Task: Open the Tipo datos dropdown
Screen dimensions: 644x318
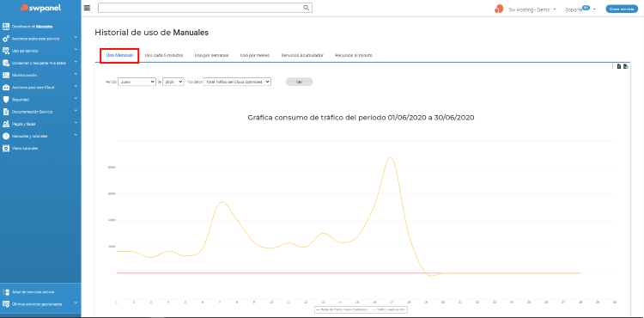Action: [237, 82]
